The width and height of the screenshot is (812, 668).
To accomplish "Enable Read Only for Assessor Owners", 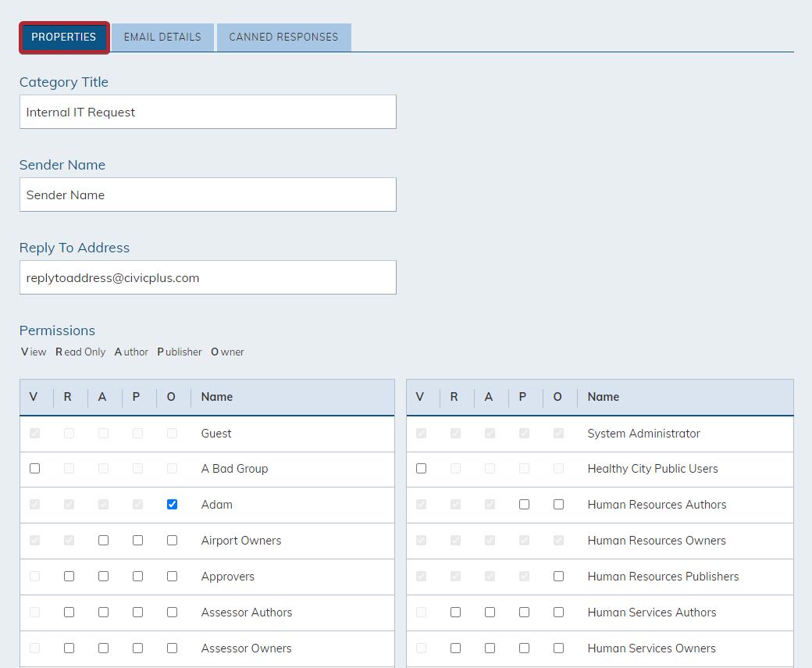I will click(x=69, y=648).
